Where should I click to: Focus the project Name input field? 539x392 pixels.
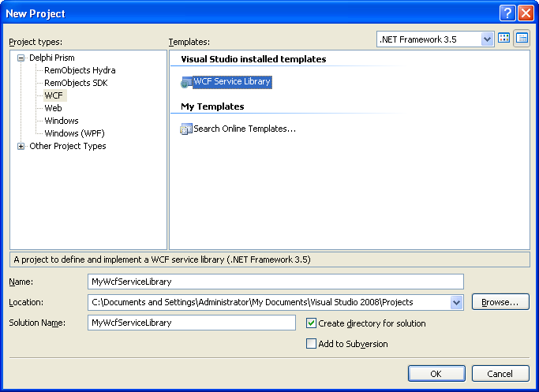(275, 282)
